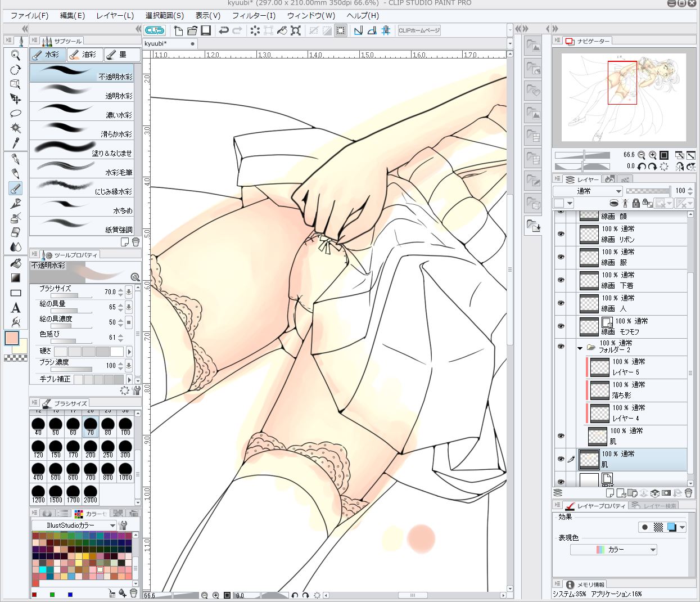Toggle tone effect icon in Layer Property
This screenshot has width=700, height=602.
coord(658,527)
